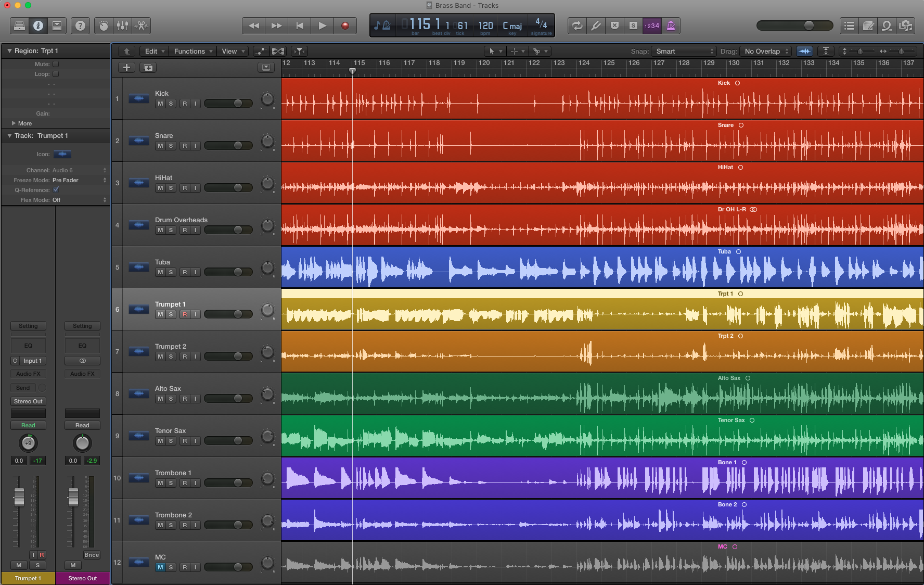Image resolution: width=924 pixels, height=585 pixels.
Task: Open the Edit menu
Action: [155, 51]
